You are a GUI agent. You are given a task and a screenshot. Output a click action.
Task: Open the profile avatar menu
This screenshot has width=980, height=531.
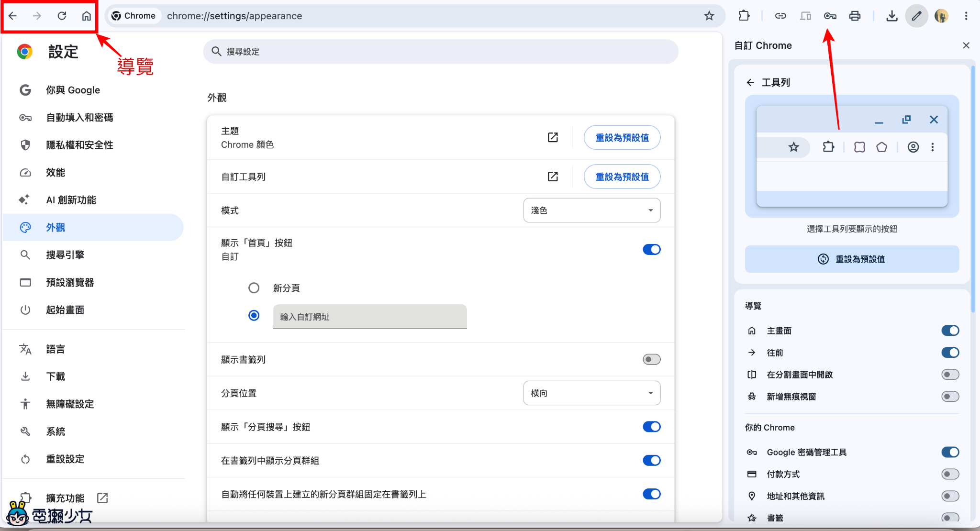[x=941, y=16]
